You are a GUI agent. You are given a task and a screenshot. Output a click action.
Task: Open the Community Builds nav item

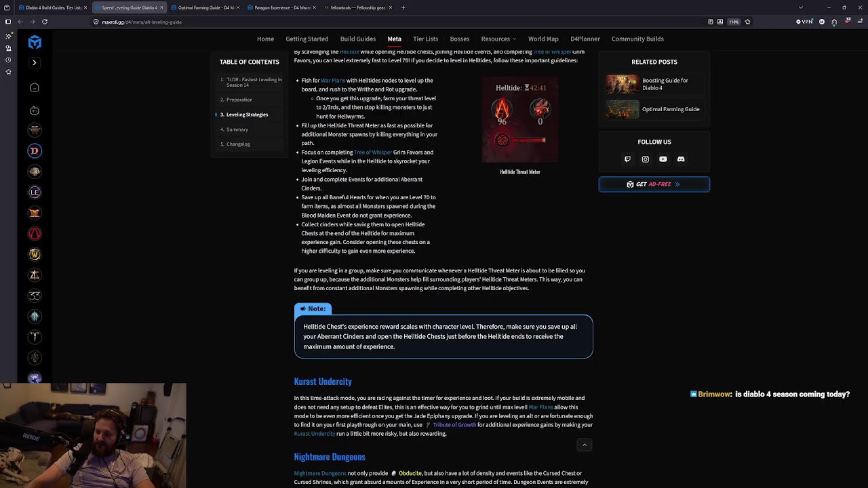tap(637, 39)
